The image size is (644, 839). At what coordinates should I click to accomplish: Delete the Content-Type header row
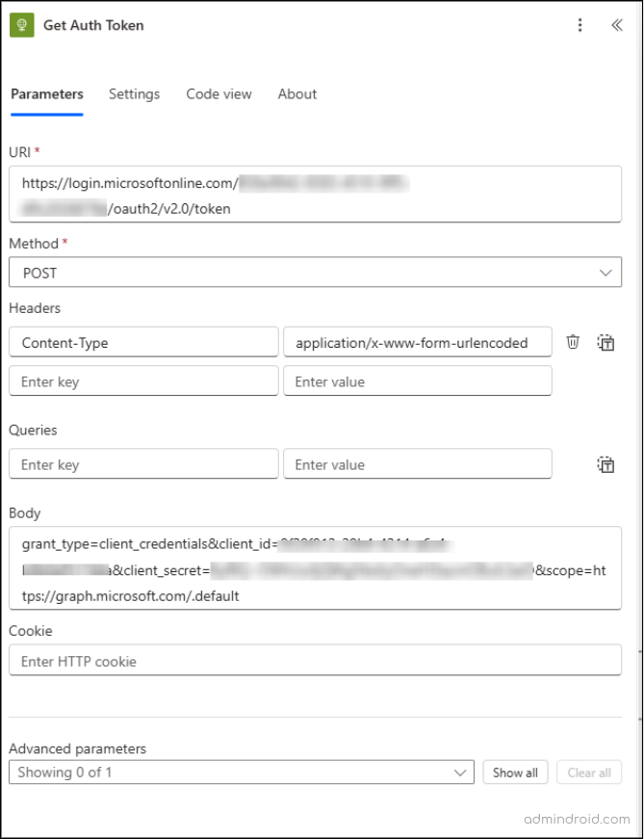point(573,342)
